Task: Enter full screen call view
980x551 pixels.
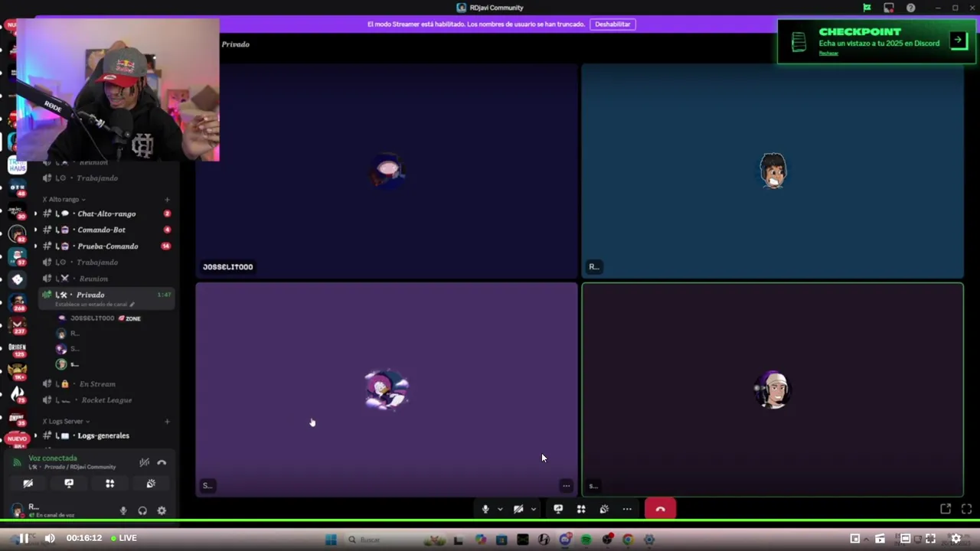Action: tap(966, 509)
